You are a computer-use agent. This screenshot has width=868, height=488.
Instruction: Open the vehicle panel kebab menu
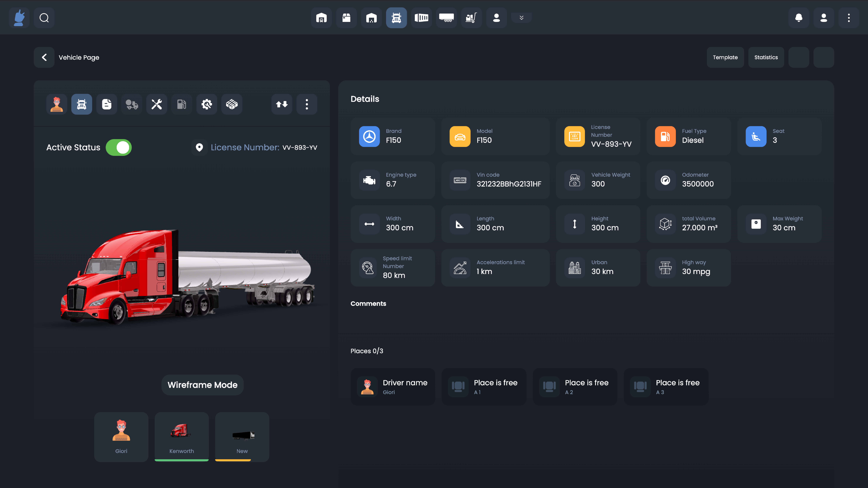[307, 104]
